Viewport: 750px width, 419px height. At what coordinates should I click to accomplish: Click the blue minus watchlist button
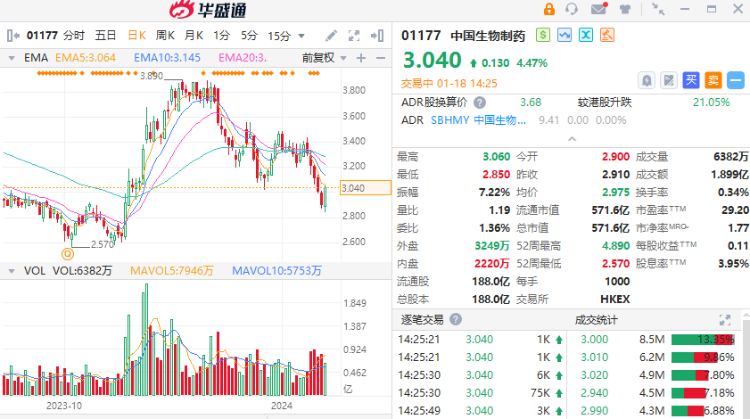[x=736, y=80]
